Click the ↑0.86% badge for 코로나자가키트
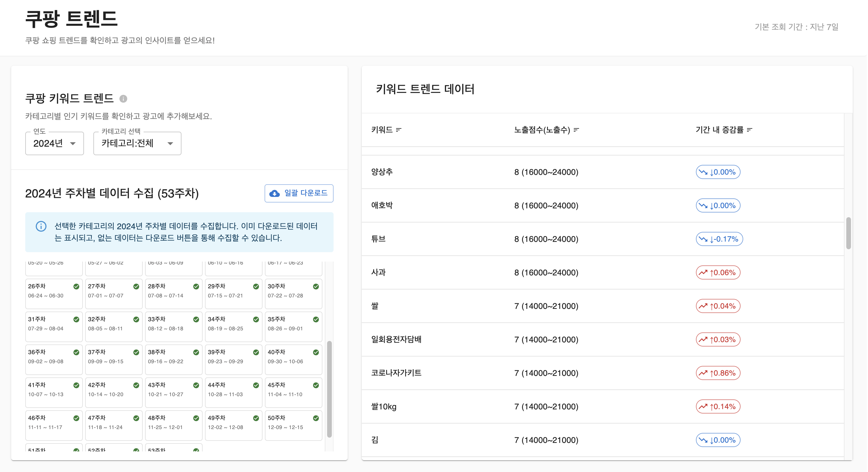 pos(718,373)
